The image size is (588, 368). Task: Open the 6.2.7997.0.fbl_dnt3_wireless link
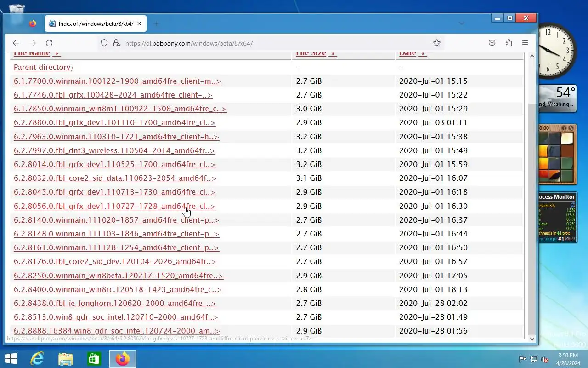click(x=114, y=150)
